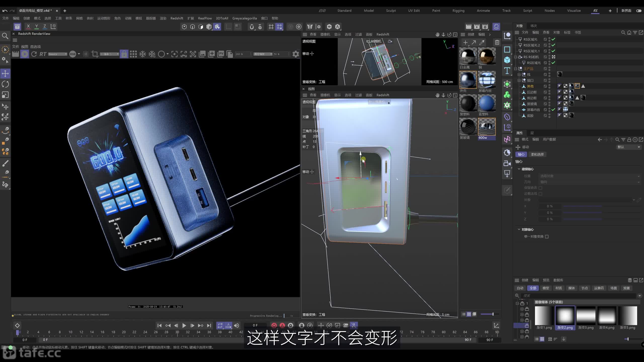
Task: Select the Move tool in left toolbar
Action: [x=5, y=73]
